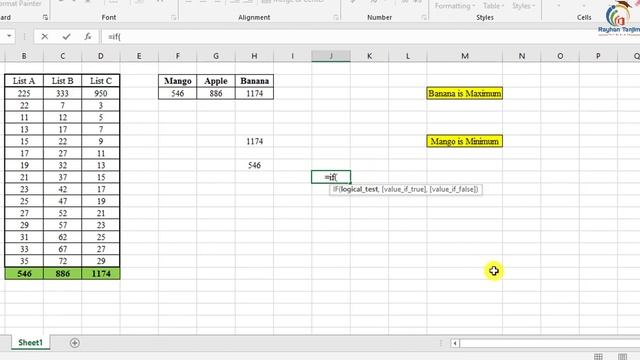Image resolution: width=640 pixels, height=360 pixels.
Task: Open the Cell Styles dropdown
Action: [523, 6]
